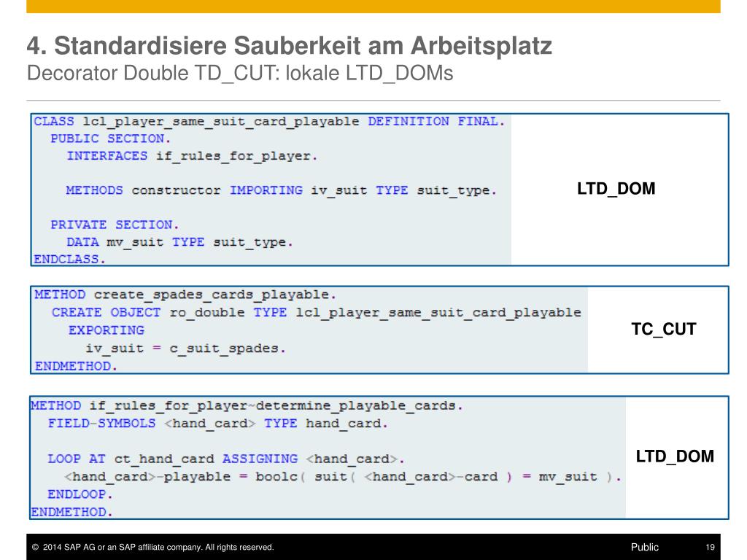Click the "Public" label in the footer

pos(645,547)
